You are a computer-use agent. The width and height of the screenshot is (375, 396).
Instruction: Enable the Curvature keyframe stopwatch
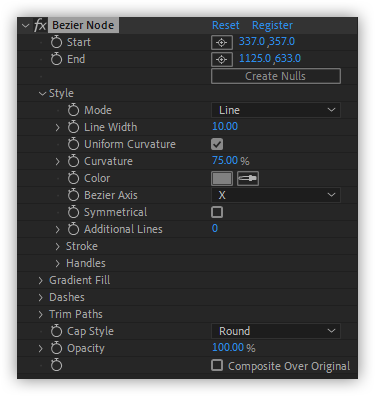tap(73, 161)
